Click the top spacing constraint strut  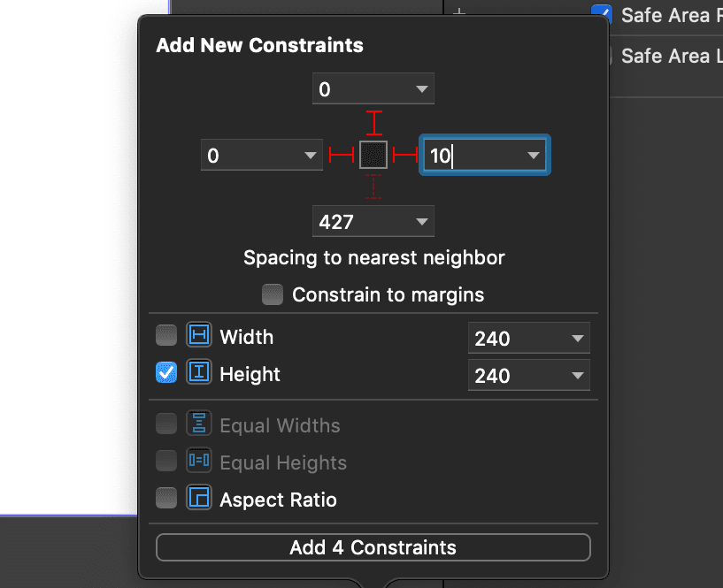pos(373,122)
